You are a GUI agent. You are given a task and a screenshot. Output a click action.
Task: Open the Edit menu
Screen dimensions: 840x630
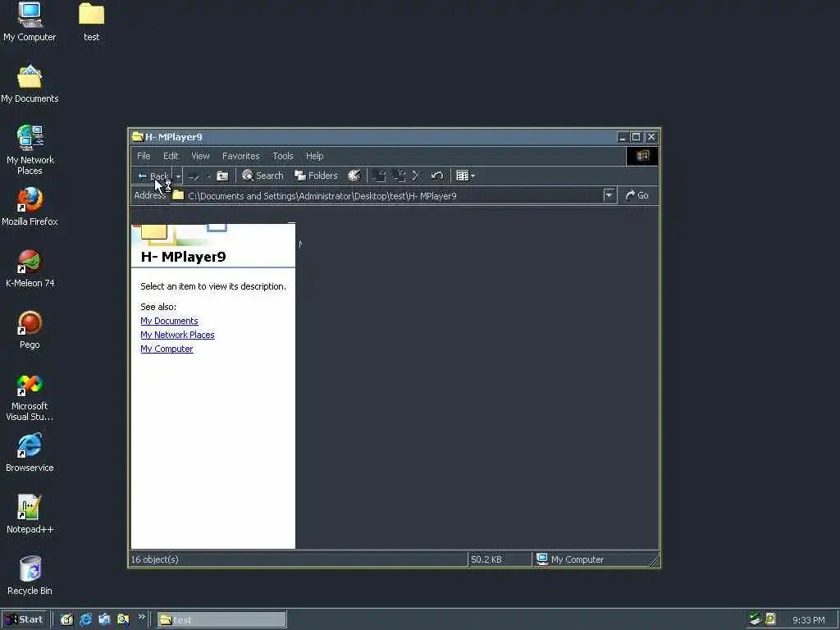(x=171, y=156)
